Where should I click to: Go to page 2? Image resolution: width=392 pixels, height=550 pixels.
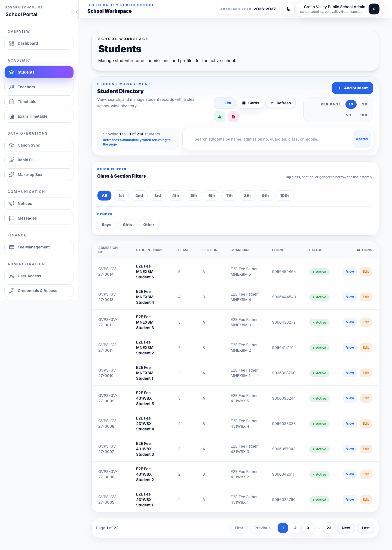click(x=295, y=528)
